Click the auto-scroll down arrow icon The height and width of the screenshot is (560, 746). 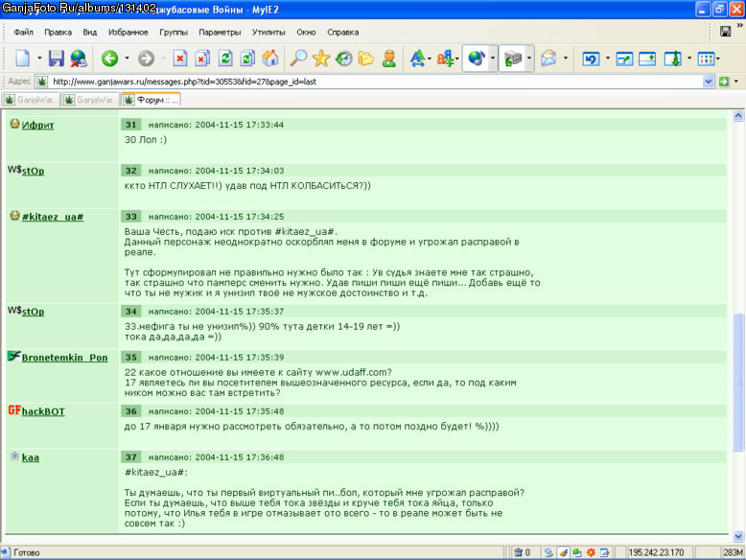(673, 58)
